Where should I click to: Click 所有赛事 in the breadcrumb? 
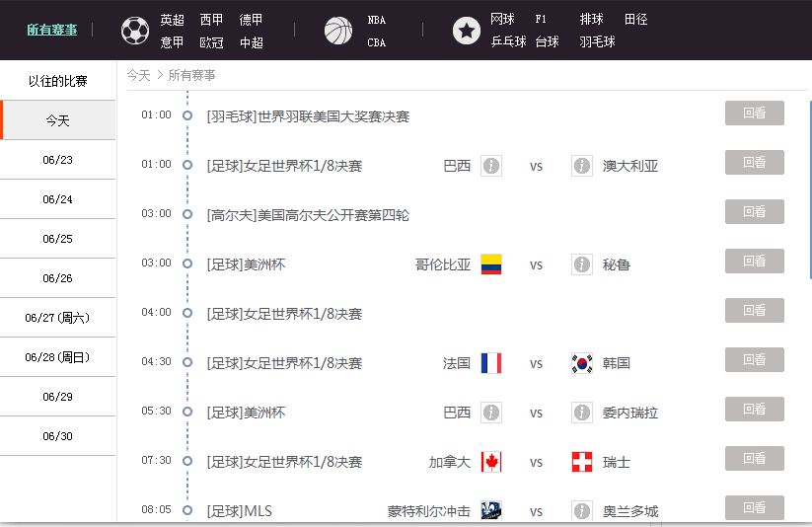pos(191,75)
